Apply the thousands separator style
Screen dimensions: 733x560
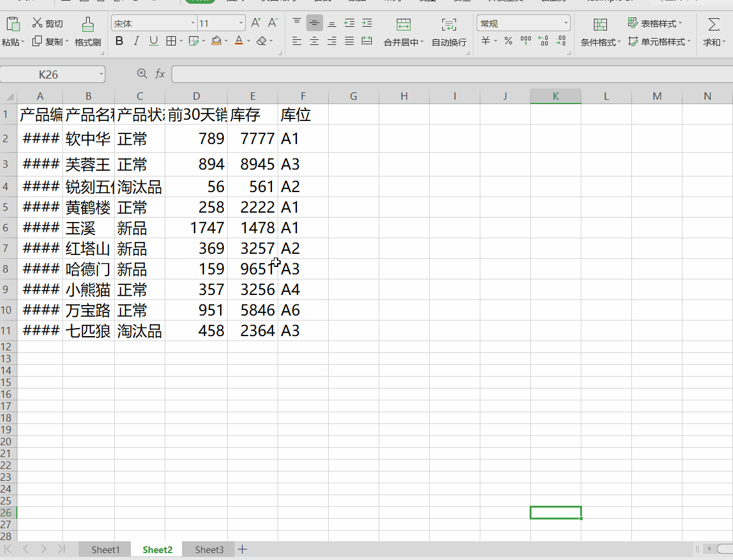[x=525, y=41]
